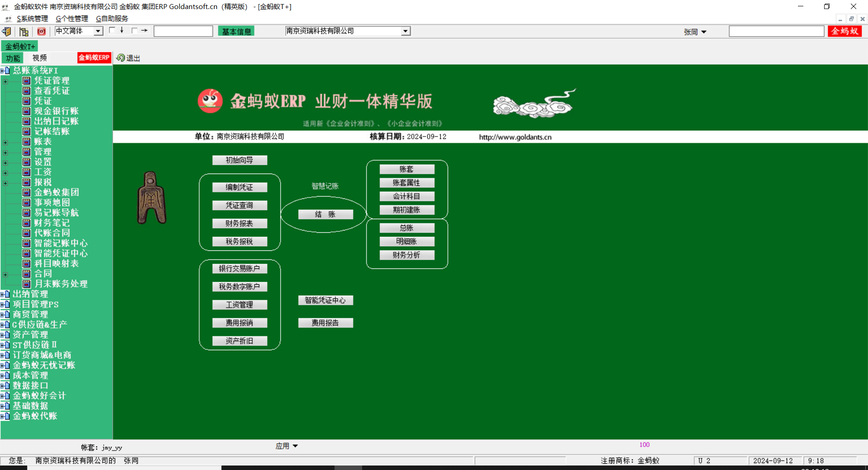Click the 基本信息 button
868x470 pixels.
click(236, 31)
